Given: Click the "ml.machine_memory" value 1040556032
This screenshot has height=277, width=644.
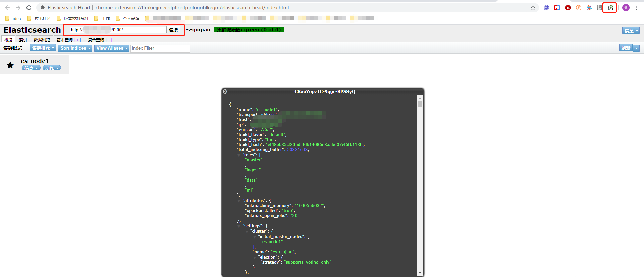Looking at the screenshot, I should click(x=310, y=206).
